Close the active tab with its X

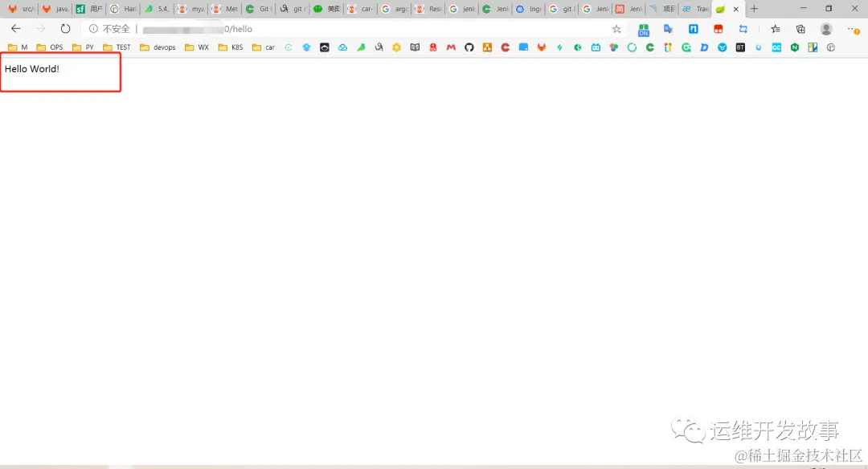[735, 9]
